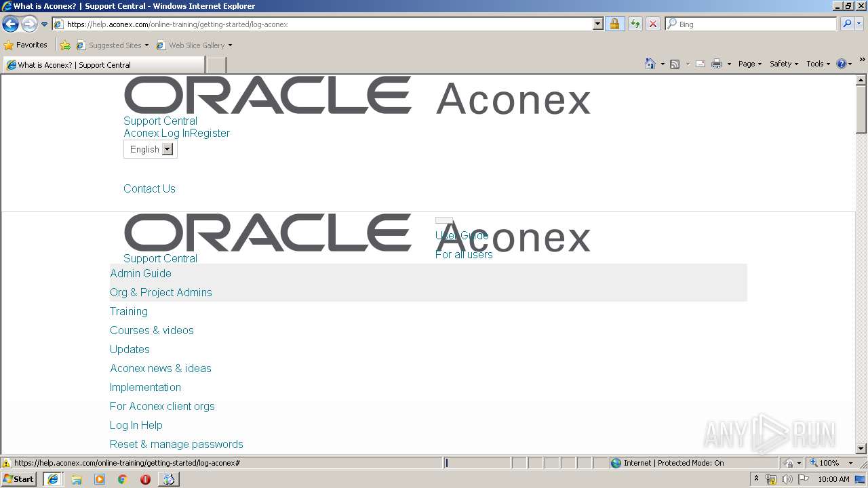Screen dimensions: 868x488
Task: Click the top Oracle Aconex logo
Action: (357, 96)
